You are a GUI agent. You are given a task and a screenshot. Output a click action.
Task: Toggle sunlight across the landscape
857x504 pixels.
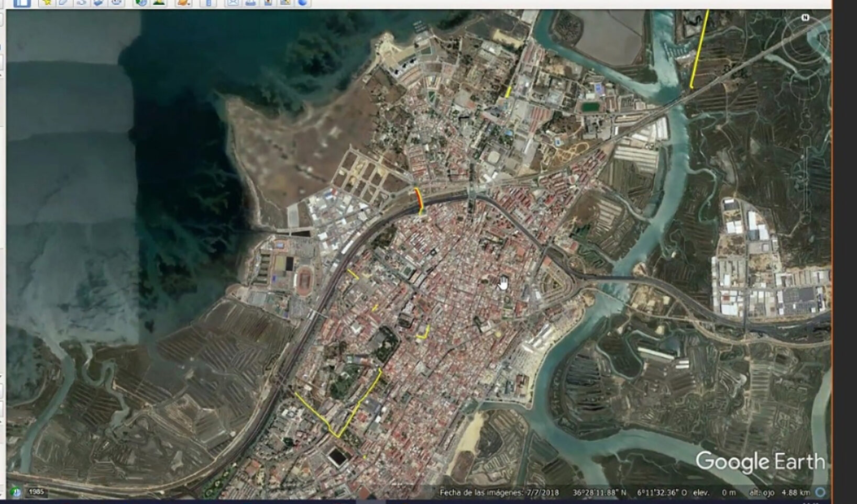[158, 3]
